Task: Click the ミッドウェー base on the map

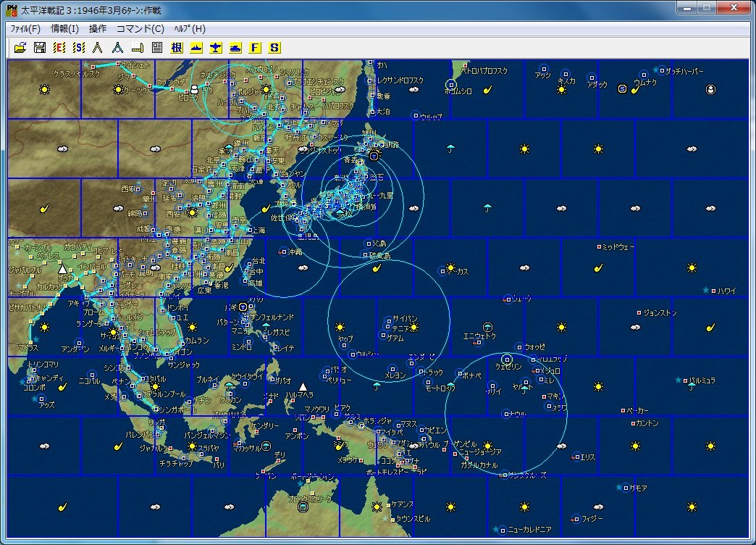Action: click(599, 247)
